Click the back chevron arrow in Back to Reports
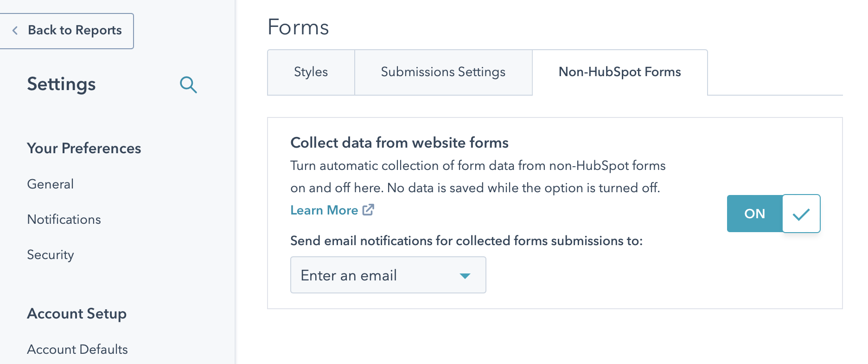The width and height of the screenshot is (868, 364). click(15, 31)
